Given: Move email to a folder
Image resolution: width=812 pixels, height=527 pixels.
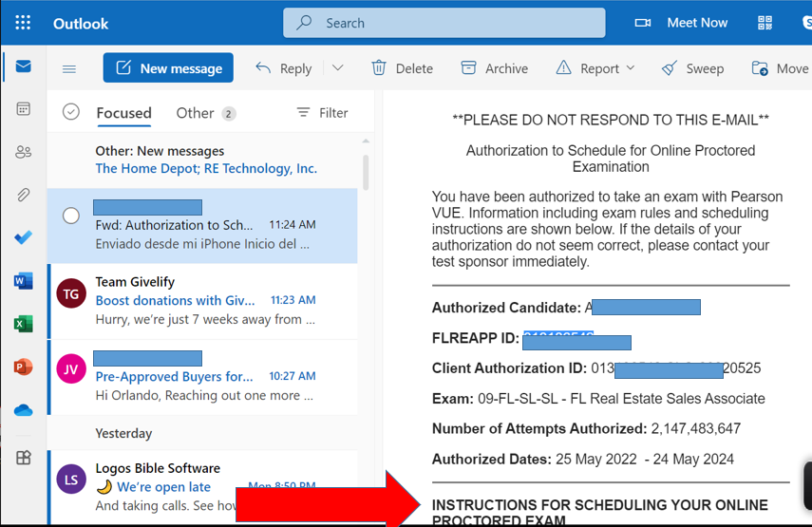Looking at the screenshot, I should [780, 68].
